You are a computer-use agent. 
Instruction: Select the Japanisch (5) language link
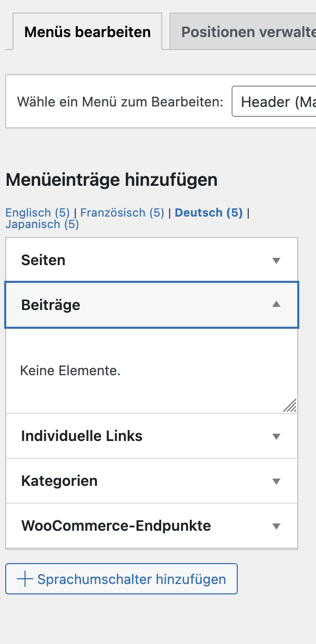click(x=42, y=224)
